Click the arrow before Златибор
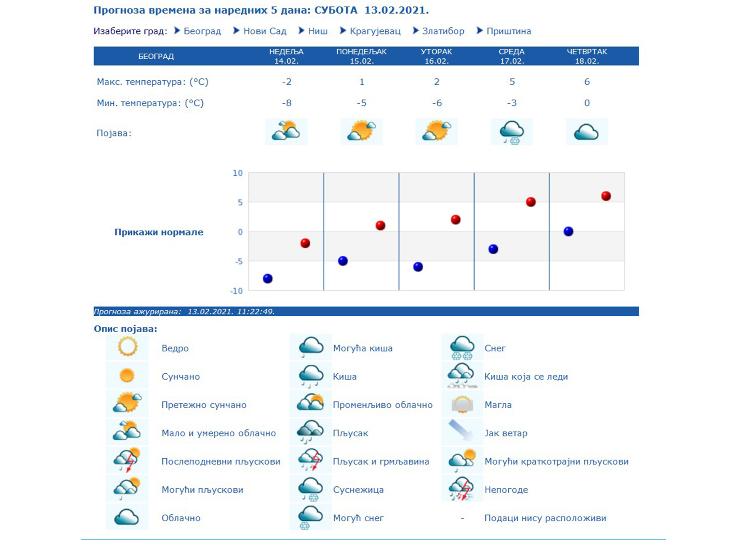The image size is (756, 540). click(x=416, y=31)
